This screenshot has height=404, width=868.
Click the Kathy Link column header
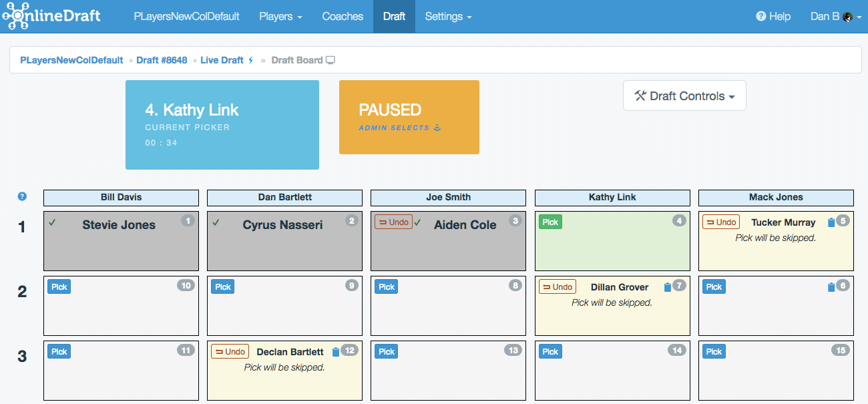(612, 198)
